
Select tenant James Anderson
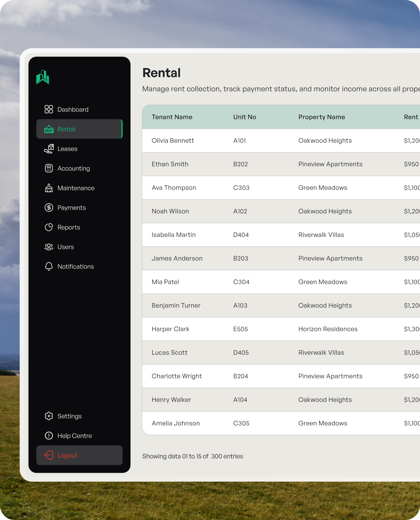coord(177,258)
